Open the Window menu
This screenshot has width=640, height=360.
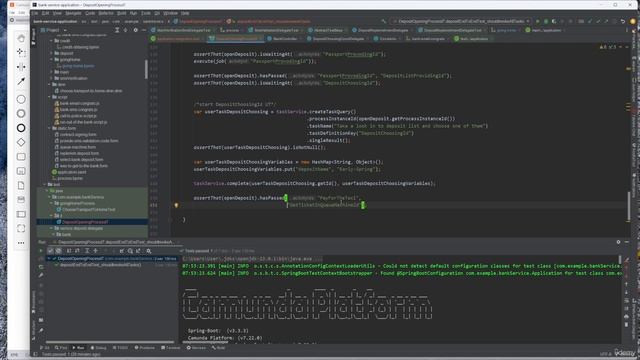pos(170,13)
